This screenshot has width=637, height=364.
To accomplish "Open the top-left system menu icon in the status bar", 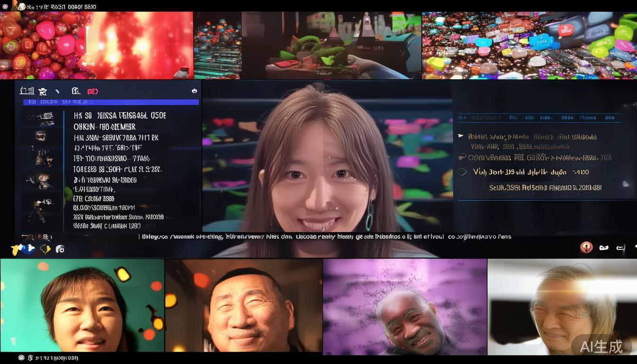I will [5, 7].
